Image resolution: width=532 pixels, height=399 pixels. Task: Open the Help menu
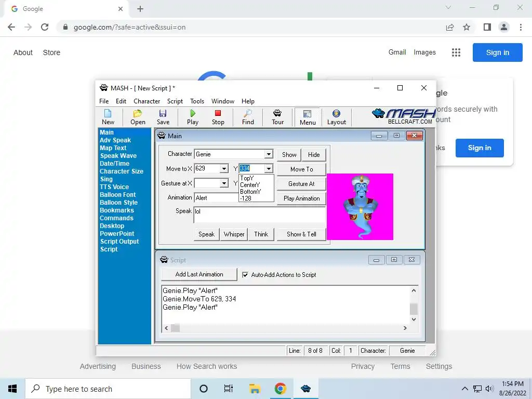coord(248,101)
